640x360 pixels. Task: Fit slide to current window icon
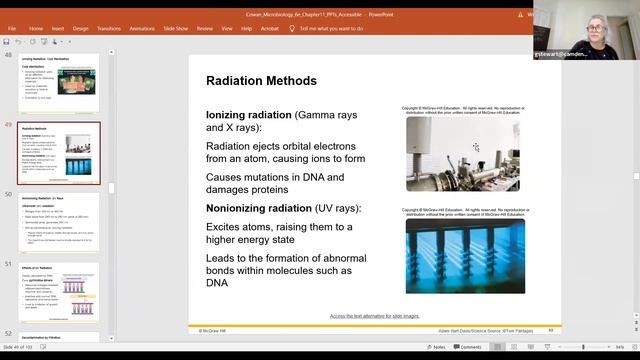tap(635, 347)
